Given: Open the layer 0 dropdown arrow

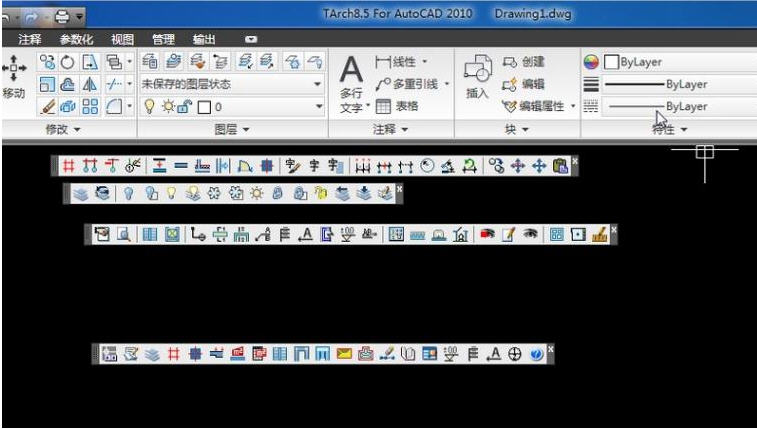Looking at the screenshot, I should pyautogui.click(x=319, y=107).
